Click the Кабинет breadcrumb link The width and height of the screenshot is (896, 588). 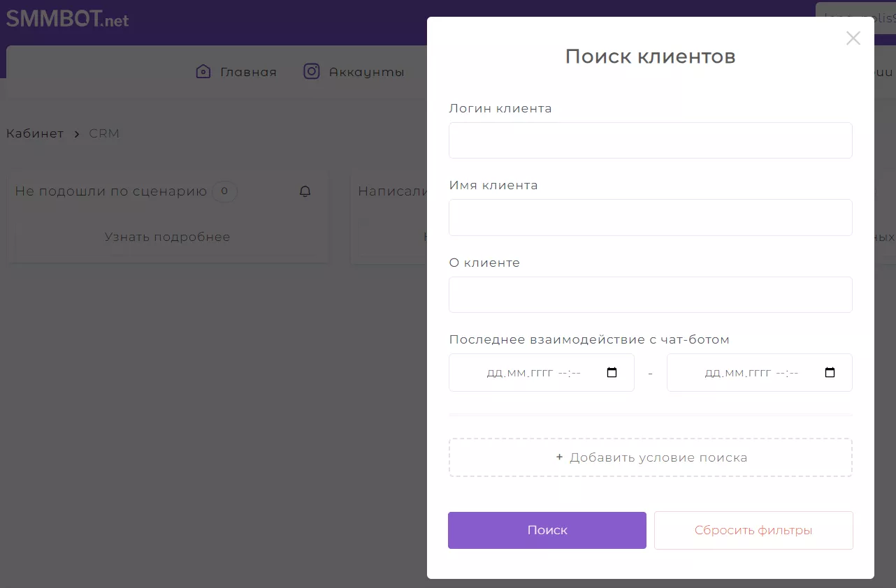(x=35, y=133)
